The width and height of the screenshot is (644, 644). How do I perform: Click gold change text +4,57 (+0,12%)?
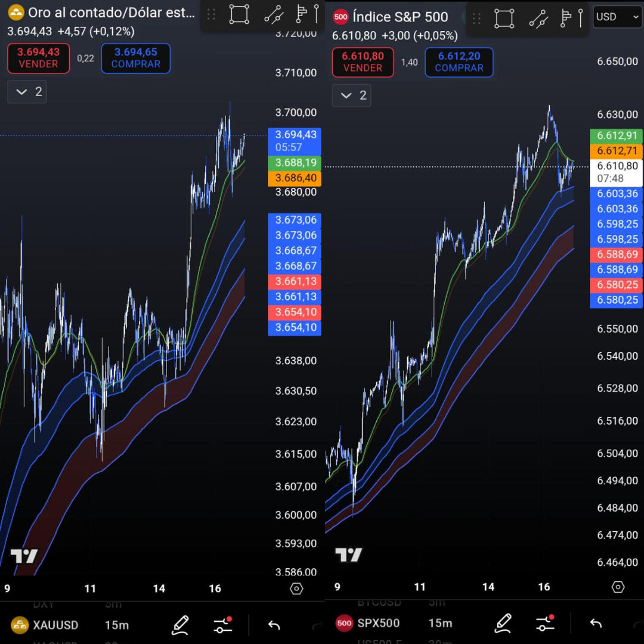click(95, 32)
